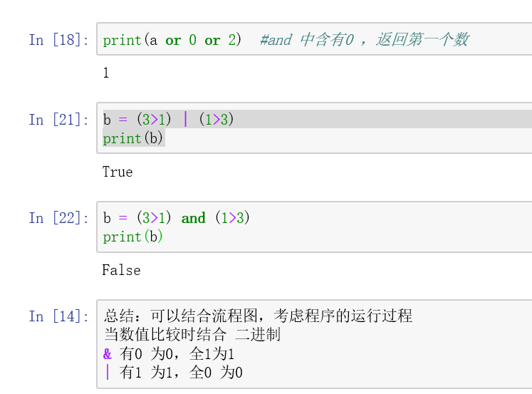Click the line starting with 总结

click(x=258, y=316)
